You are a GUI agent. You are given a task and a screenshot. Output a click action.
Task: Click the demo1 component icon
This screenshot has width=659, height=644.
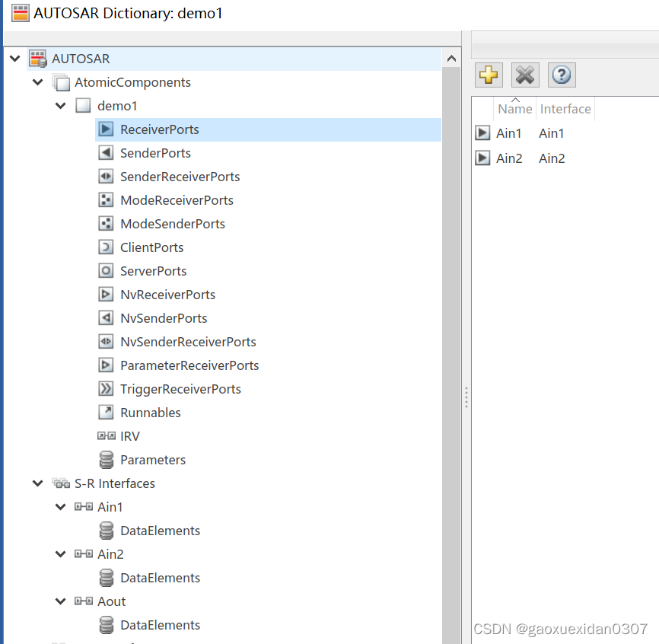tap(83, 106)
